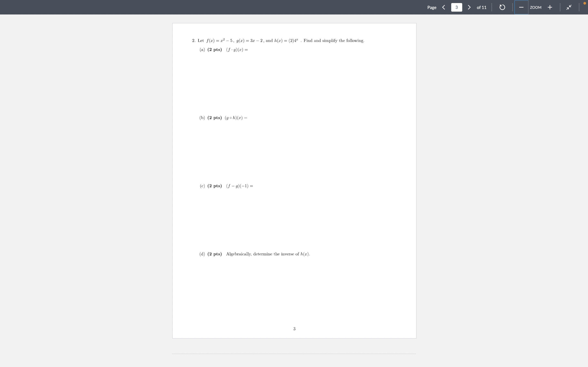Click the 'of 11' page count label
This screenshot has height=367, width=588.
pyautogui.click(x=481, y=7)
